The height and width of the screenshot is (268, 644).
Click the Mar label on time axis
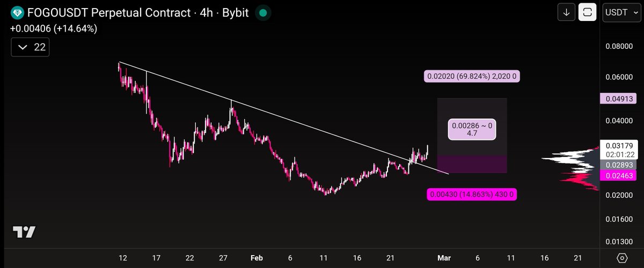click(x=443, y=258)
